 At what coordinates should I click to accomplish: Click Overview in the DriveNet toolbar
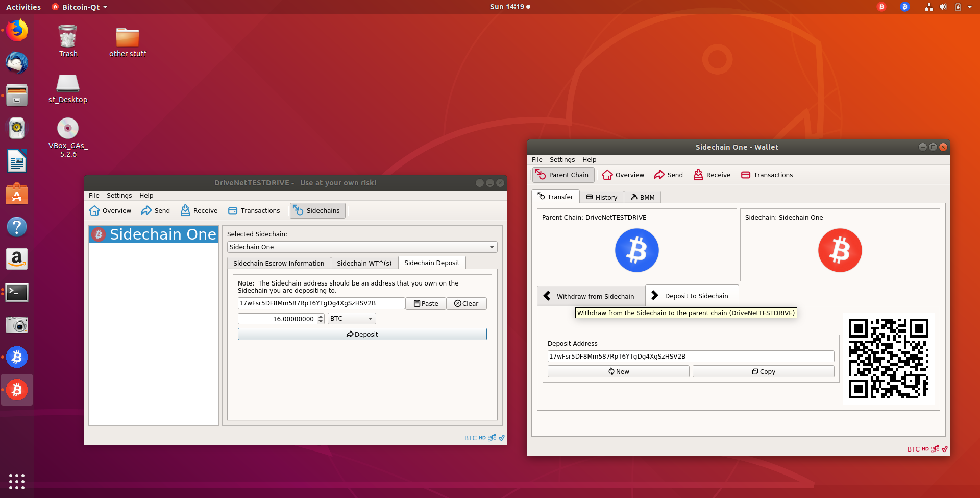point(110,210)
